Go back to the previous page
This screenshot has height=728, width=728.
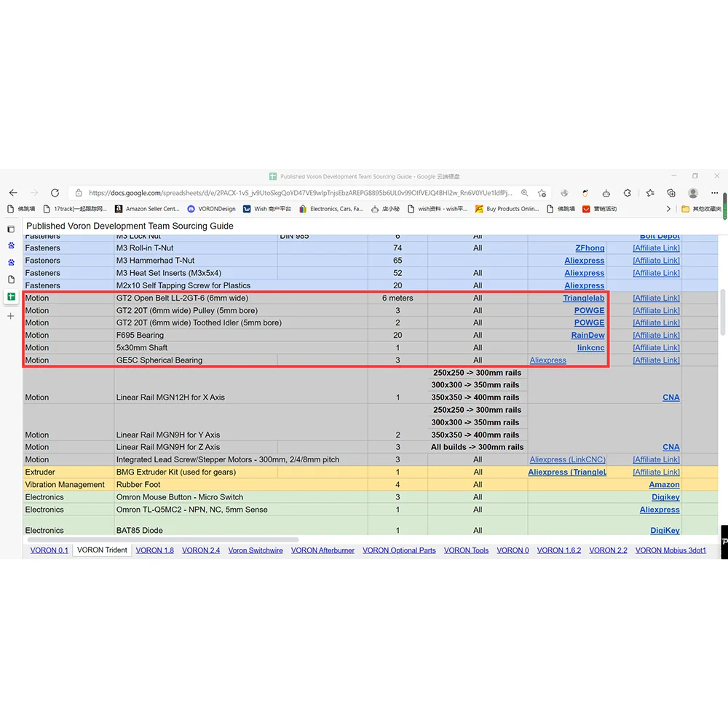[13, 193]
